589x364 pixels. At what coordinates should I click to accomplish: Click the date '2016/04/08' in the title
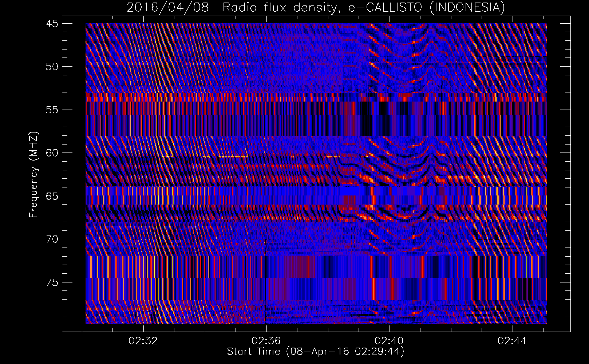[168, 7]
